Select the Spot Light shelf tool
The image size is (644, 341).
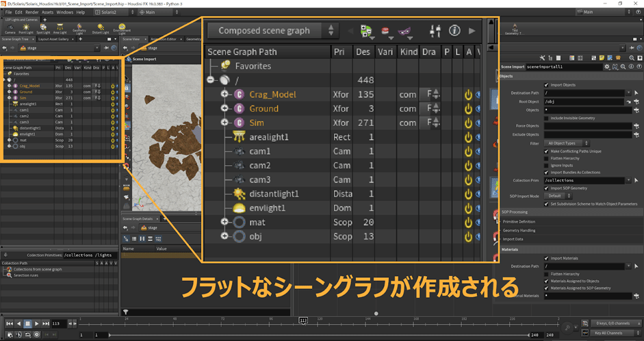click(42, 29)
